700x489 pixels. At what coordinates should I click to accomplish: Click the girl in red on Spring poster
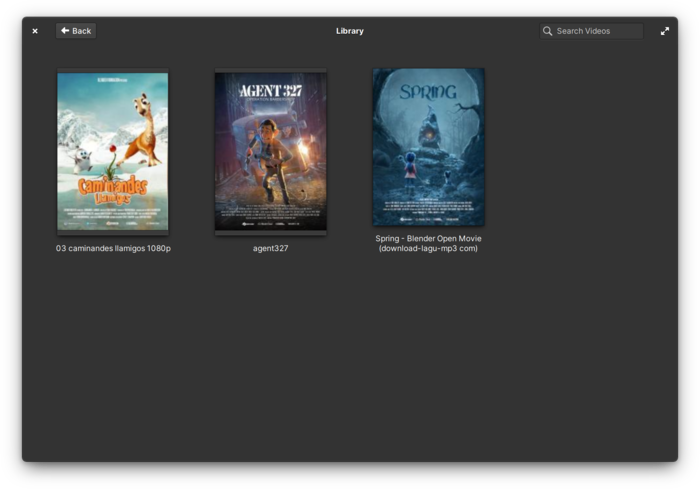coord(410,167)
